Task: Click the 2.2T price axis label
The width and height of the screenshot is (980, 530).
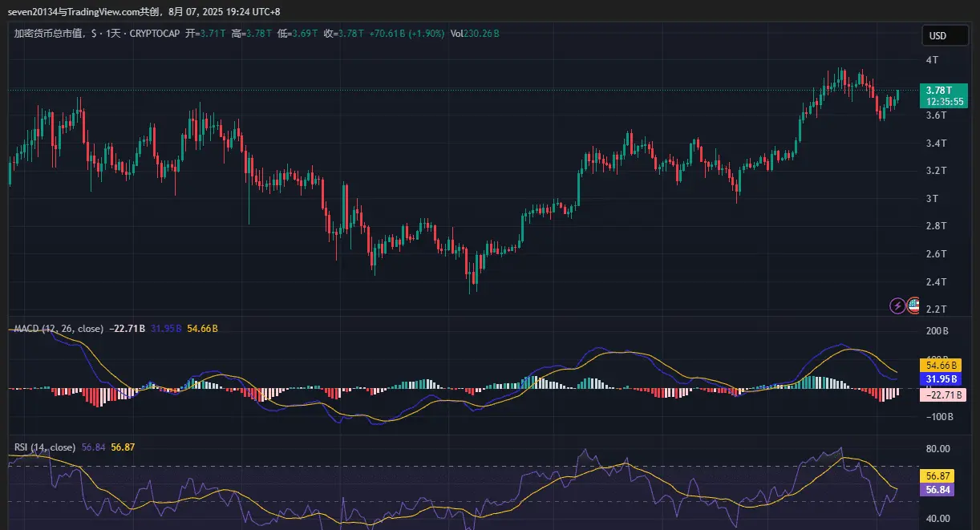Action: [x=936, y=310]
